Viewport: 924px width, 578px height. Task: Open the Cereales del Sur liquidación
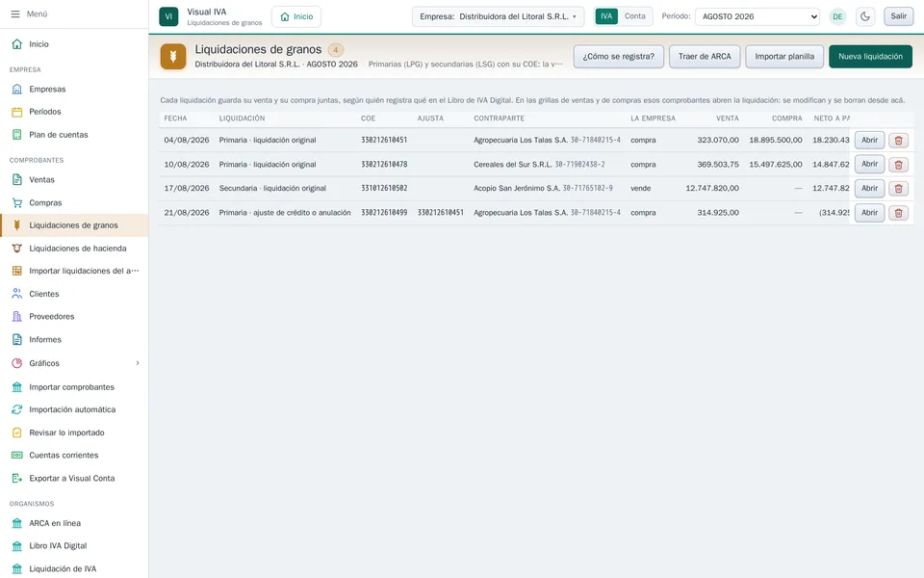coord(869,165)
